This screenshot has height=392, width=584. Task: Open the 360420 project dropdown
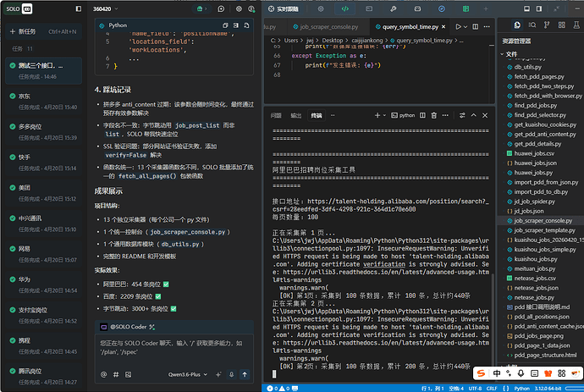[x=106, y=8]
